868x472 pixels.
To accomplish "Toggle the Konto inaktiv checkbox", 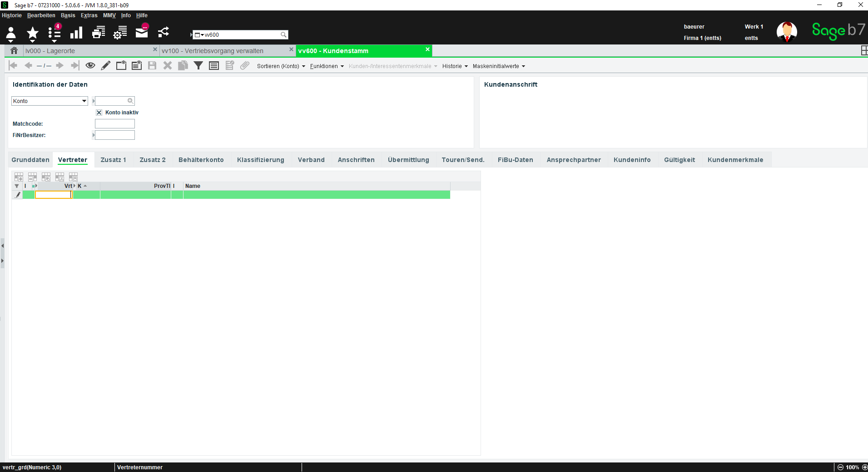I will [99, 113].
